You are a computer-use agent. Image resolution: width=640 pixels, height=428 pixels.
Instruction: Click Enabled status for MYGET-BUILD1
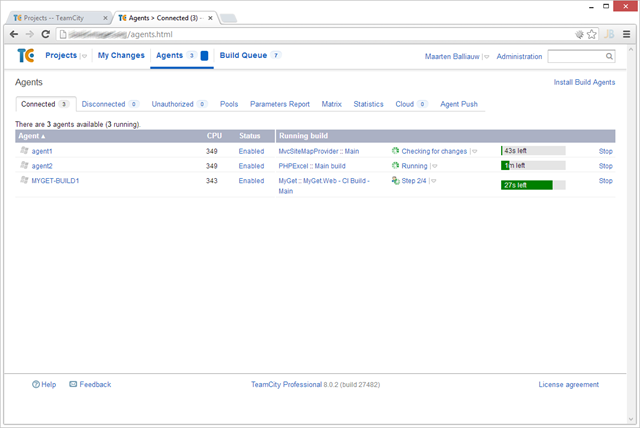[x=251, y=181]
